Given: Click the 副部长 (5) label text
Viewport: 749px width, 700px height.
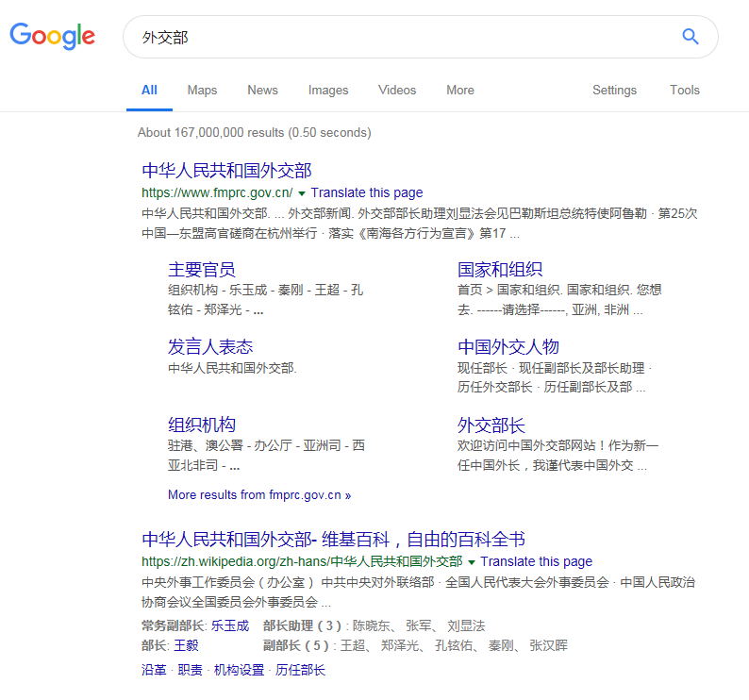Looking at the screenshot, I should point(295,645).
